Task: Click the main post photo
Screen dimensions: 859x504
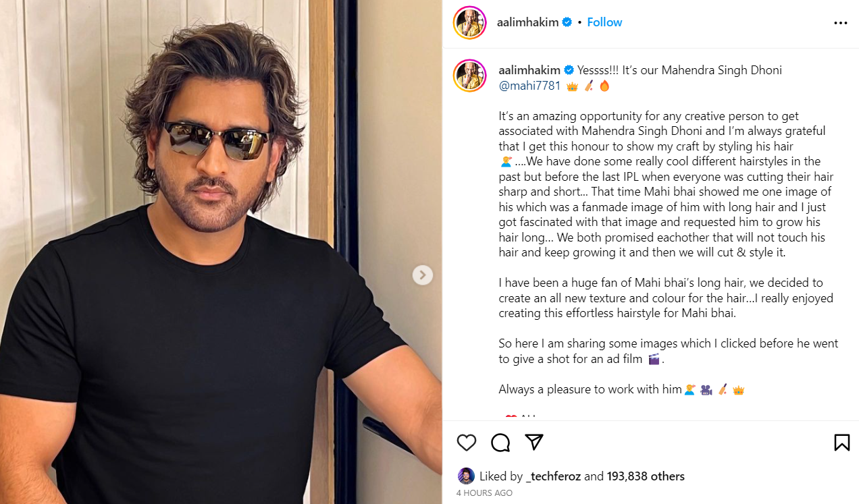Action: [x=221, y=252]
